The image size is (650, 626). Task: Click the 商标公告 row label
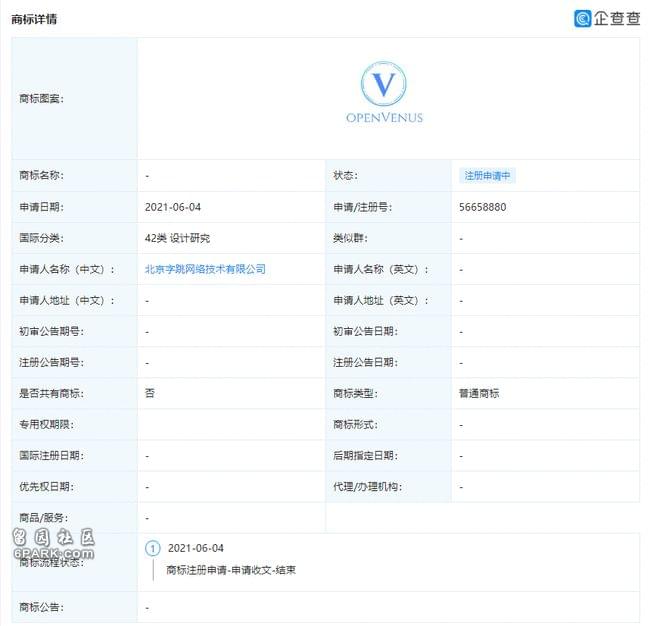click(x=42, y=606)
